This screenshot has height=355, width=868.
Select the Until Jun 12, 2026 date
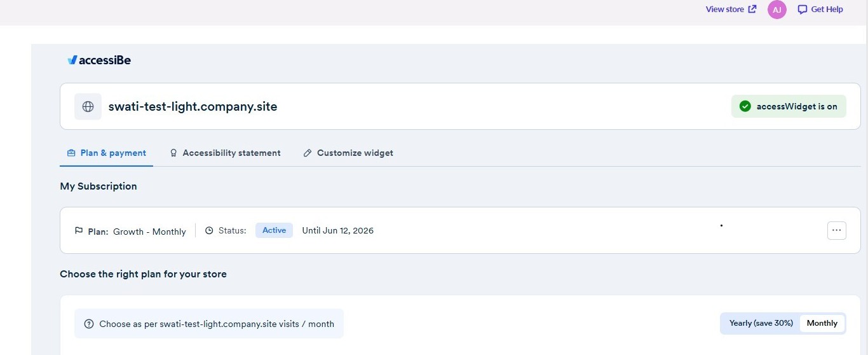(337, 230)
